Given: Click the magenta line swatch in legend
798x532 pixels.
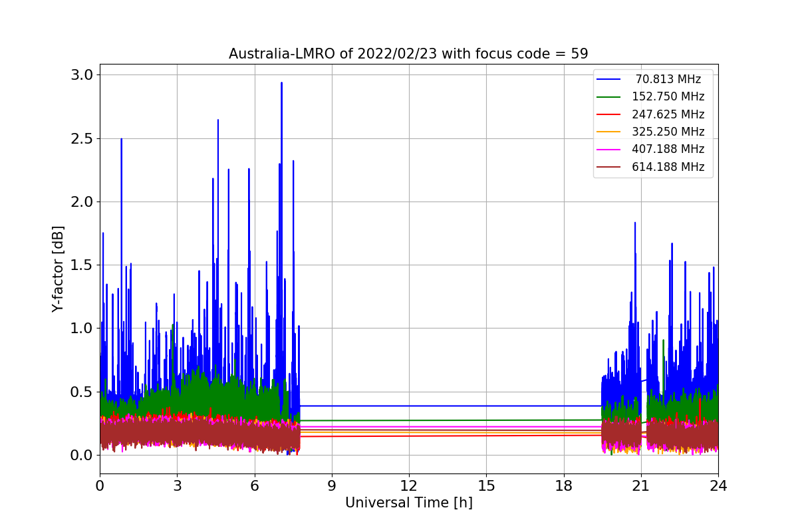Looking at the screenshot, I should [x=608, y=150].
